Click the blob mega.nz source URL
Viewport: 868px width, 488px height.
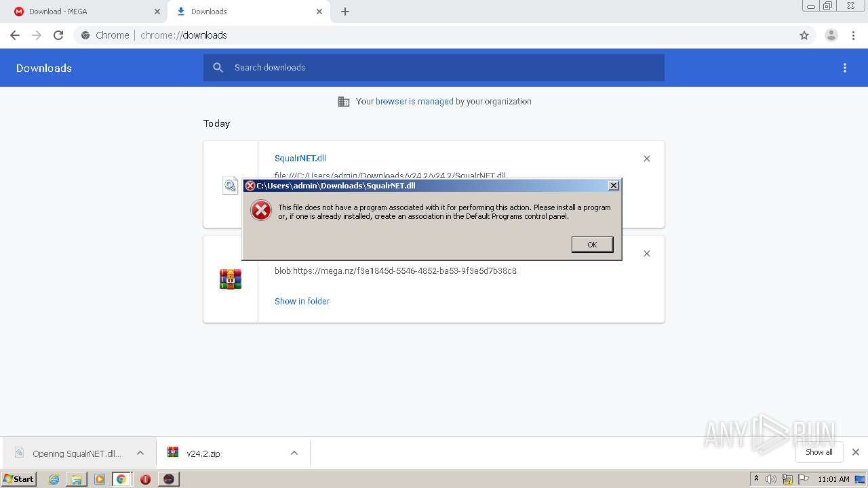[x=395, y=270]
